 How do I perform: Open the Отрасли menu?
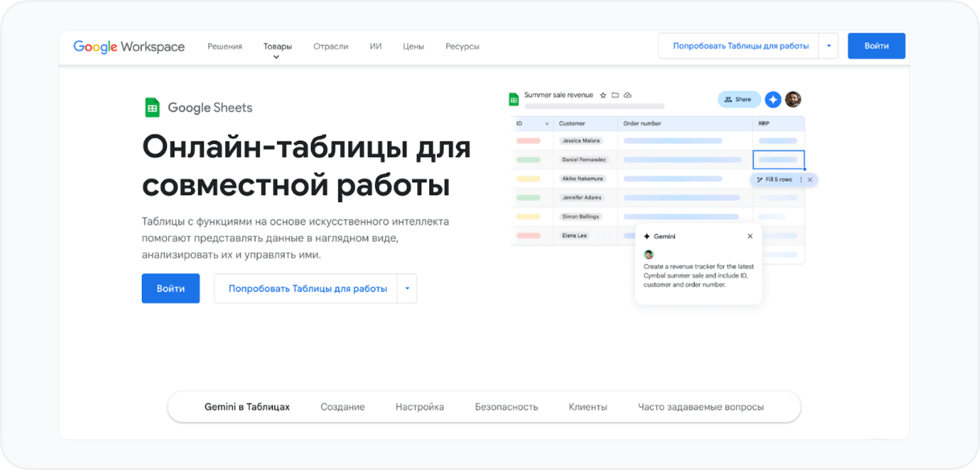pyautogui.click(x=331, y=47)
